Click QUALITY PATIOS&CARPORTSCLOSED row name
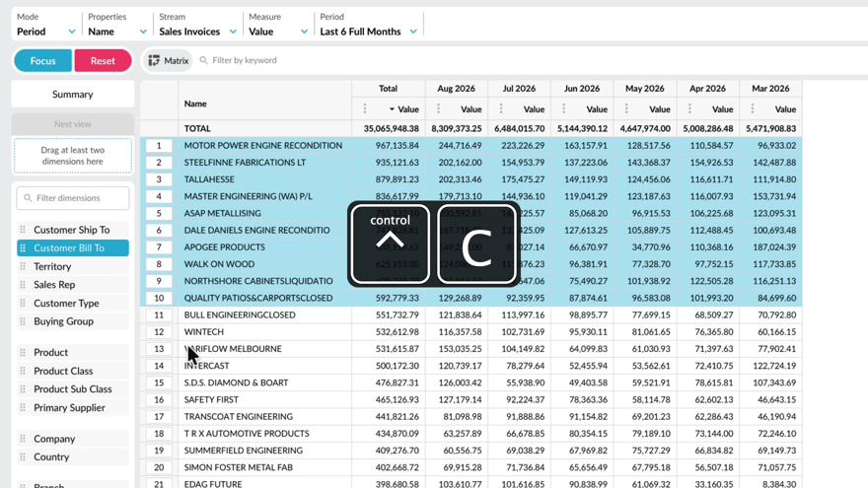 tap(258, 298)
